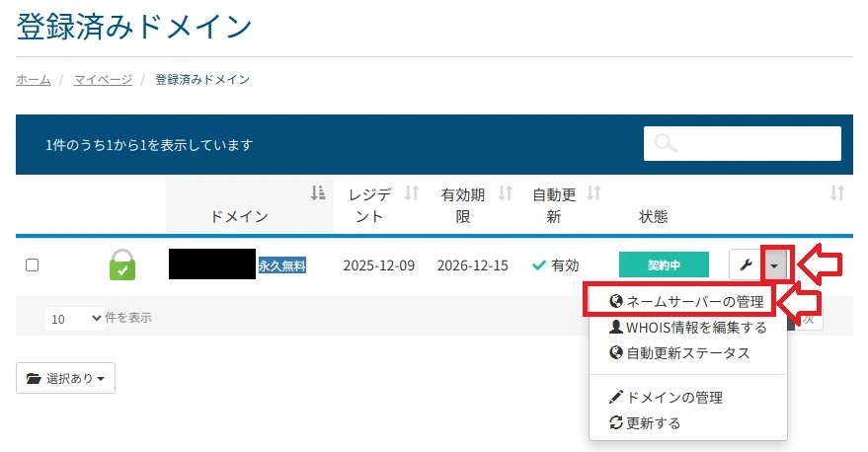Image resolution: width=868 pixels, height=452 pixels.
Task: Open the 10 entries per page dropdown
Action: [74, 319]
